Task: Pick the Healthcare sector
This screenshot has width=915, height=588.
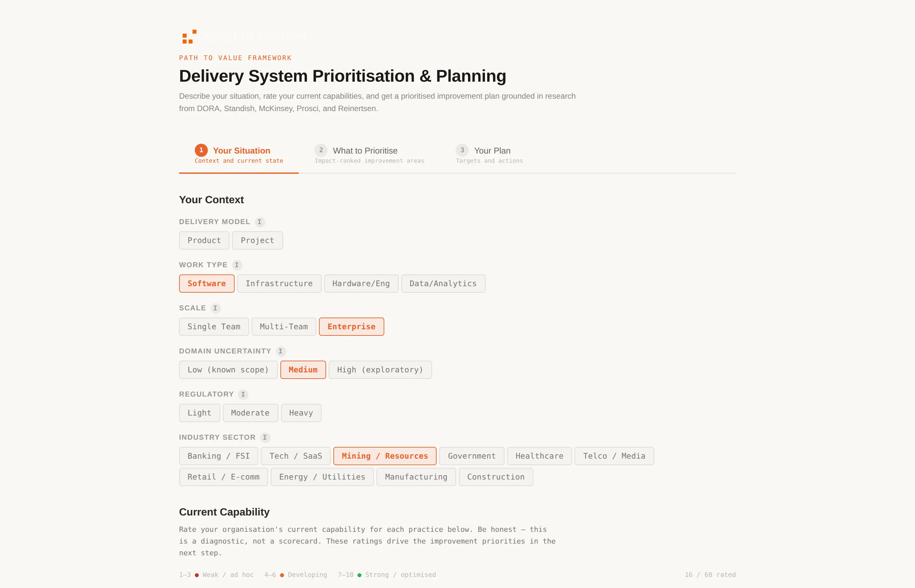Action: (539, 456)
